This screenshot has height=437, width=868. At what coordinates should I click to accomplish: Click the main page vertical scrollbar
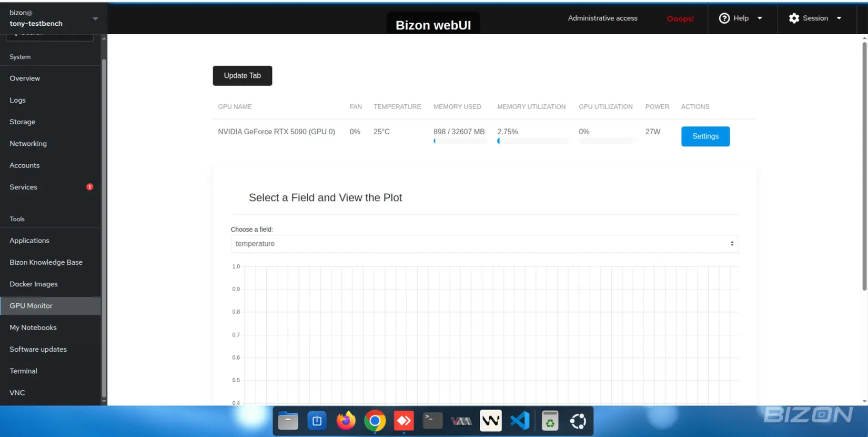[x=864, y=166]
